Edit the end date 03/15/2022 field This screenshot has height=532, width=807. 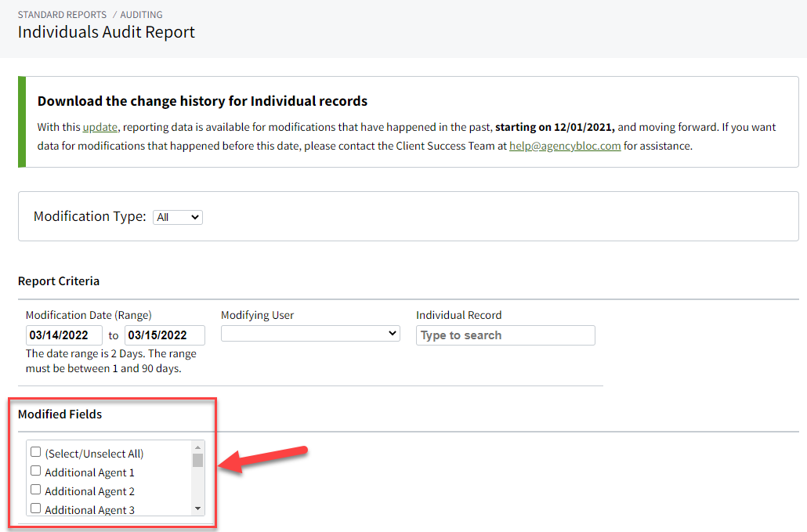pos(165,335)
